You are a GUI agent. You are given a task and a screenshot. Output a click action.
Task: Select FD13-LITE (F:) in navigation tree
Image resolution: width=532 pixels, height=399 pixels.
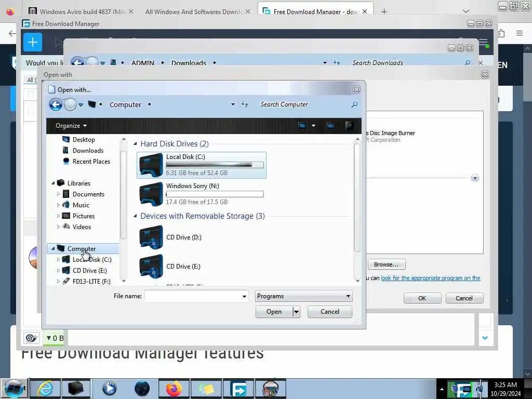(x=91, y=281)
